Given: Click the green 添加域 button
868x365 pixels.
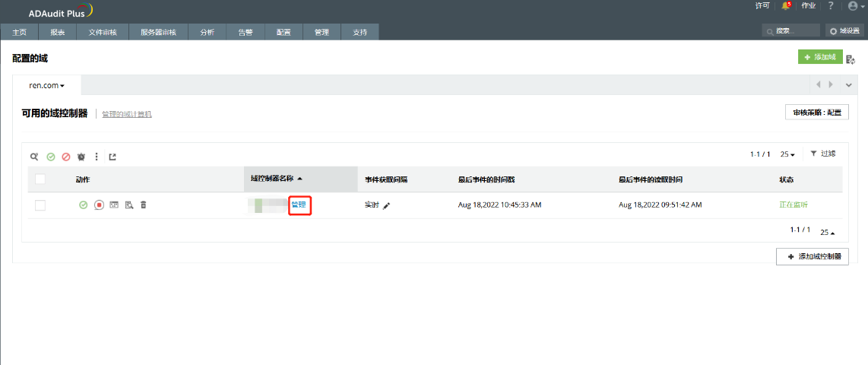Looking at the screenshot, I should click(820, 57).
